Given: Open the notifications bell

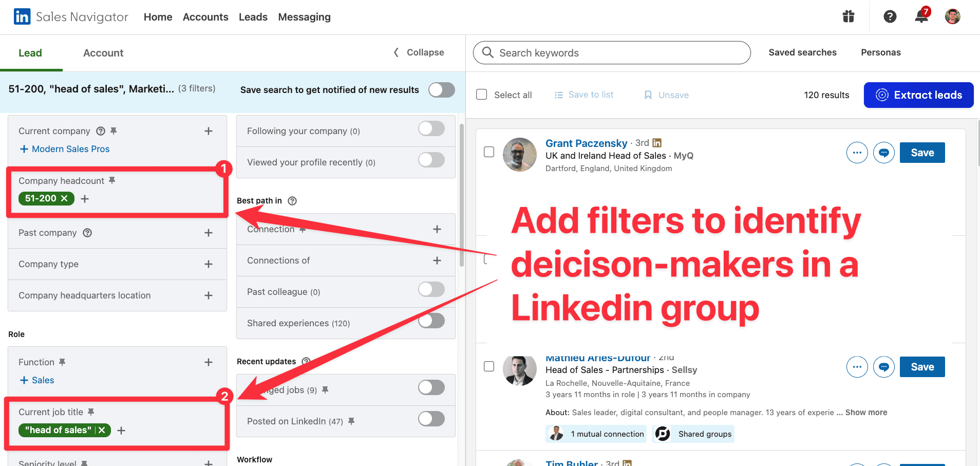Looking at the screenshot, I should click(x=921, y=16).
